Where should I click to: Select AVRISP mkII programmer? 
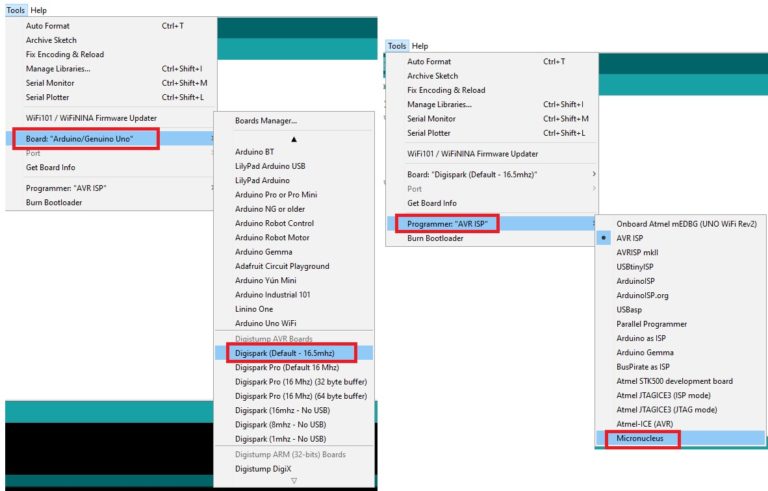tap(680, 252)
